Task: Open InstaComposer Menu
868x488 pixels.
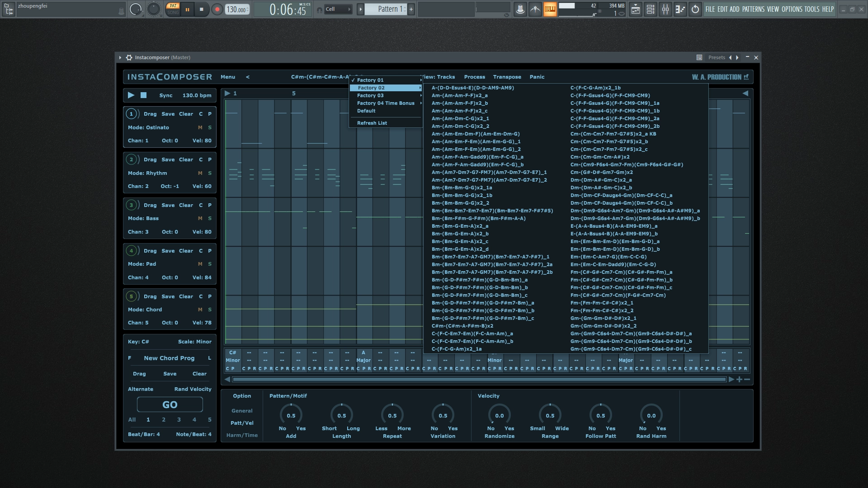Action: [228, 77]
